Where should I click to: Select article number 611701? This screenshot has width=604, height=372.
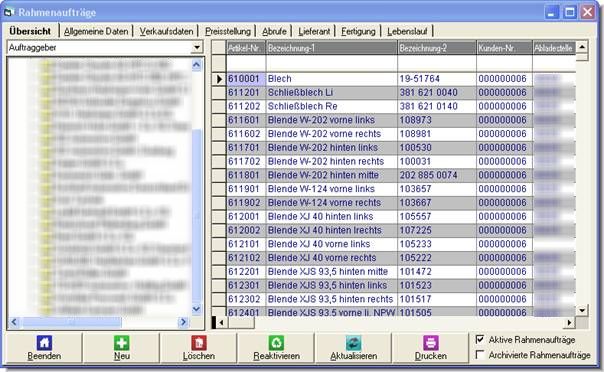click(x=246, y=147)
